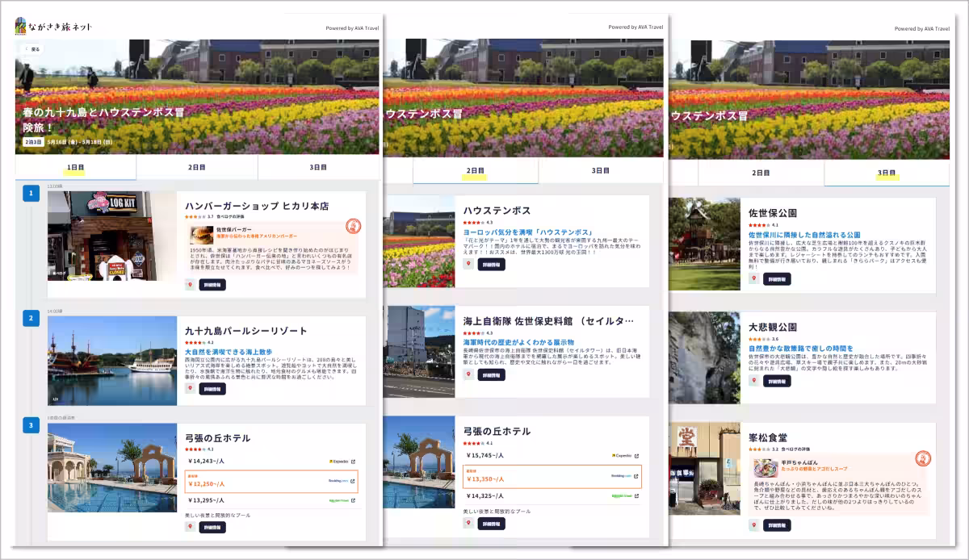The height and width of the screenshot is (560, 969).
Task: Show ハウステンボス location via map pin
Action: [x=468, y=265]
